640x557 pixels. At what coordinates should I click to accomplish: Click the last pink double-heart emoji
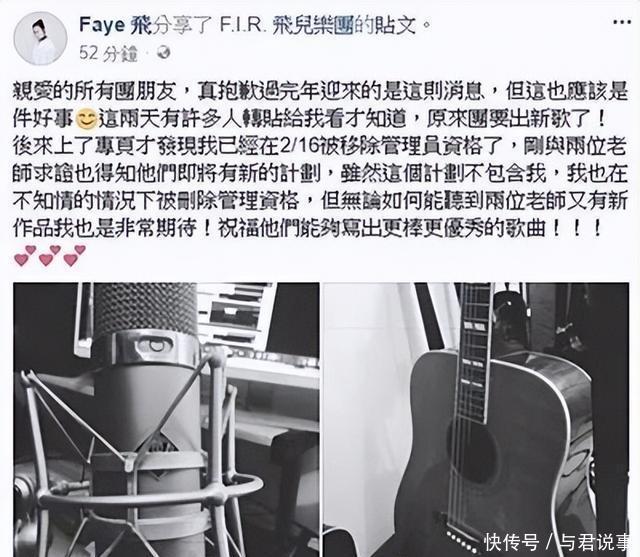coord(74,255)
